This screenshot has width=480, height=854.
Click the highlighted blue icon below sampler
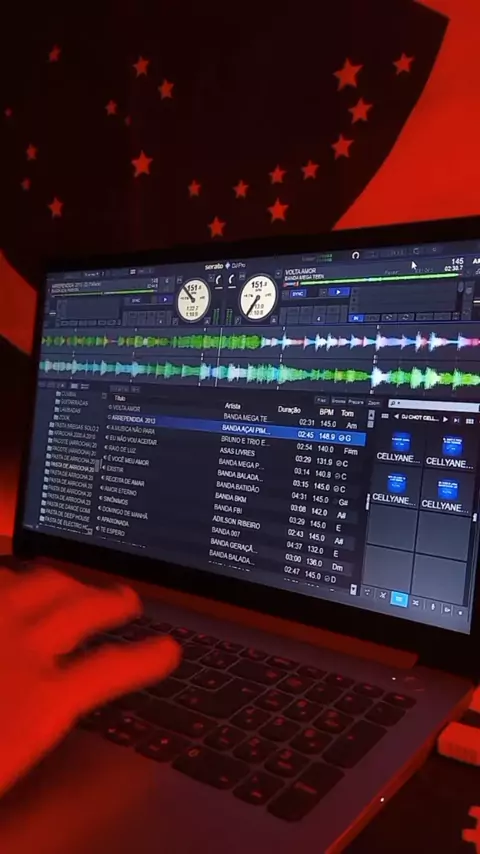[x=399, y=599]
